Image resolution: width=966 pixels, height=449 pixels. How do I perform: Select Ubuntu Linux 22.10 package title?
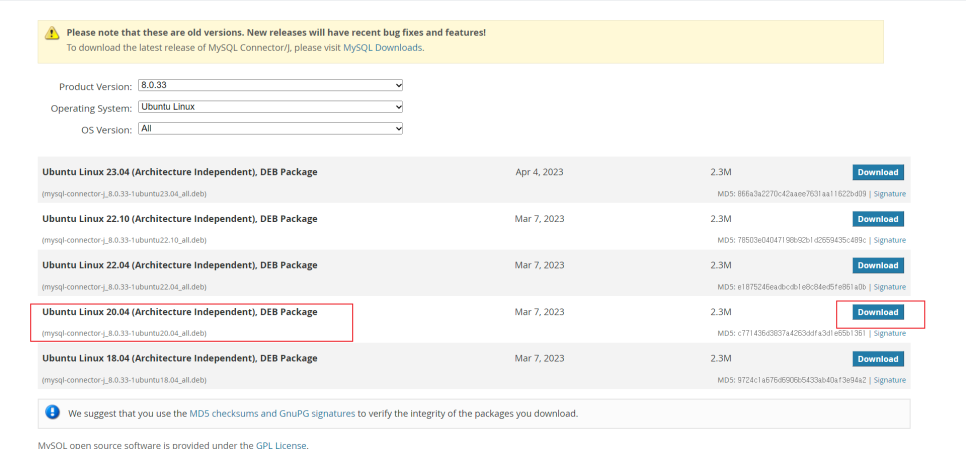pyautogui.click(x=180, y=219)
